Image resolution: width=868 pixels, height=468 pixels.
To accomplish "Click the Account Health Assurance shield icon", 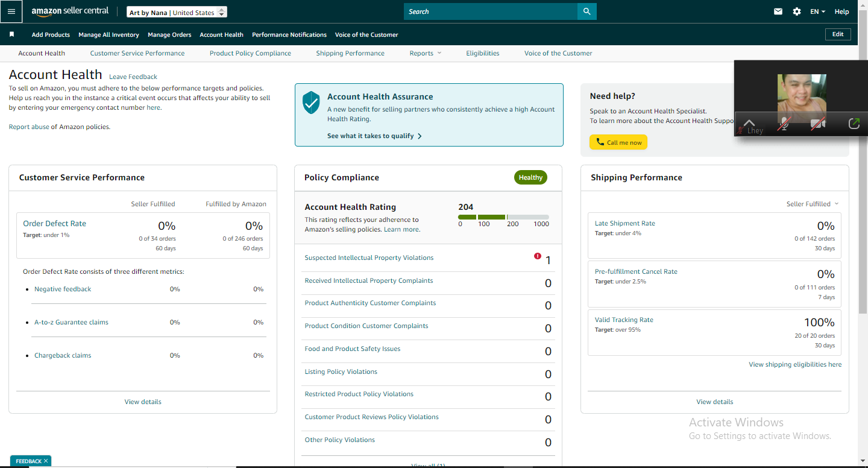I will coord(310,103).
